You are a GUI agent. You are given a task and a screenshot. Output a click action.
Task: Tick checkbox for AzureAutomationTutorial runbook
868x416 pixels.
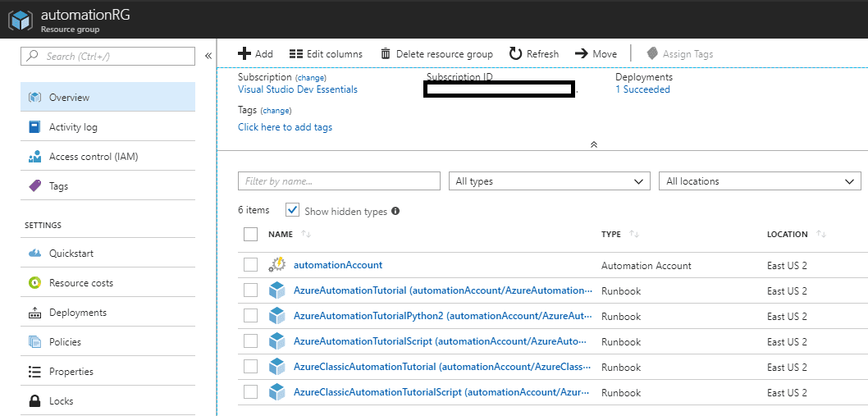coord(251,290)
